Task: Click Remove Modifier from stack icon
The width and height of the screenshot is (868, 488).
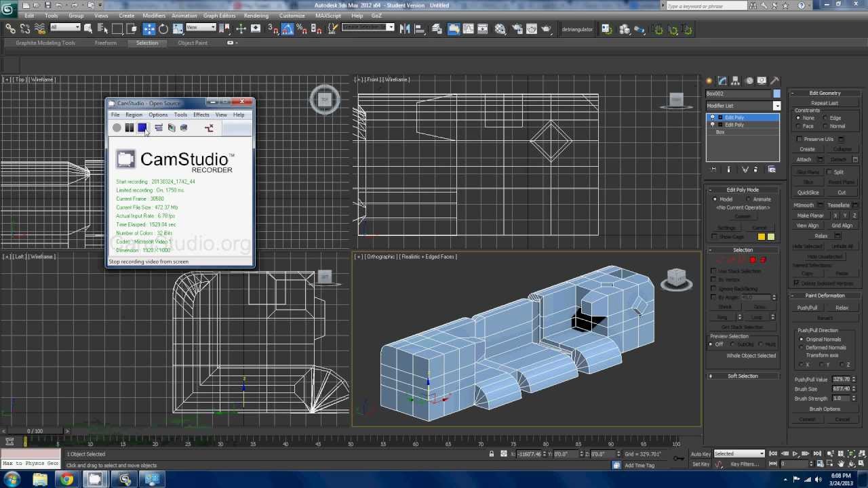Action: coord(756,169)
